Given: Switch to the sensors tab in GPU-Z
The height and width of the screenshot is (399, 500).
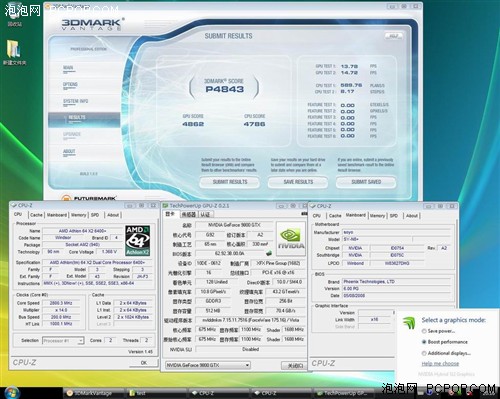Looking at the screenshot, I should pos(189,214).
